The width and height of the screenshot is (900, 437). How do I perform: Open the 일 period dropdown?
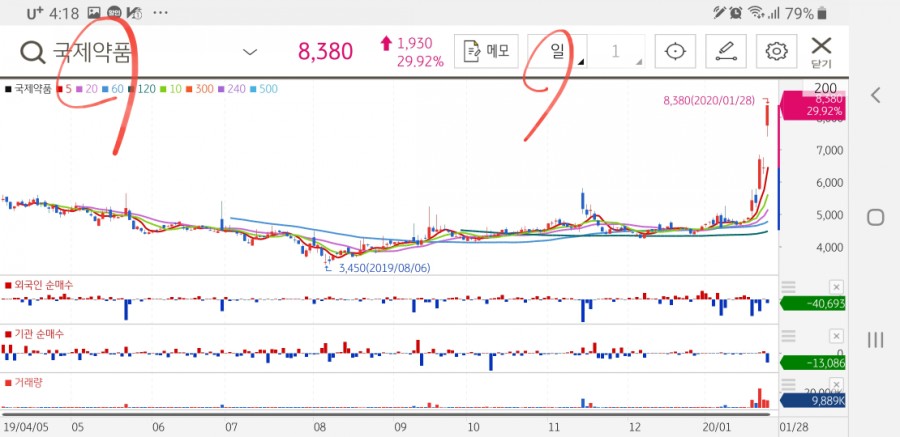557,51
